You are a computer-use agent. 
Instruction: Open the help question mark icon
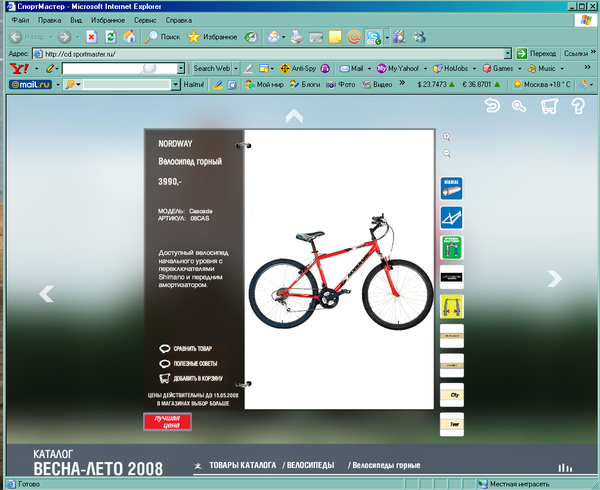(x=578, y=106)
